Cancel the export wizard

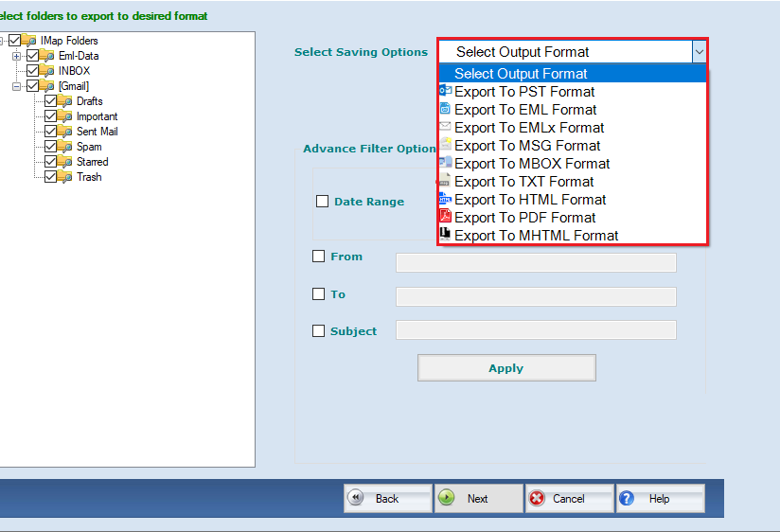click(x=569, y=498)
